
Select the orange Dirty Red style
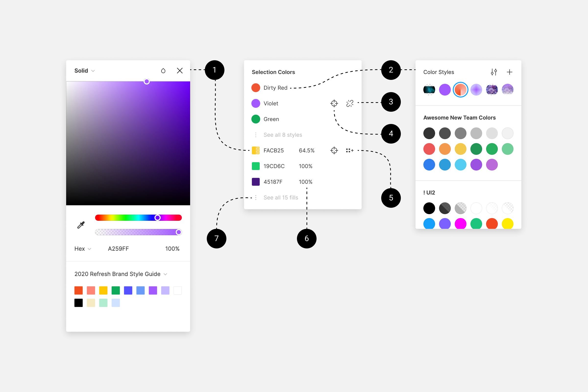pyautogui.click(x=255, y=87)
